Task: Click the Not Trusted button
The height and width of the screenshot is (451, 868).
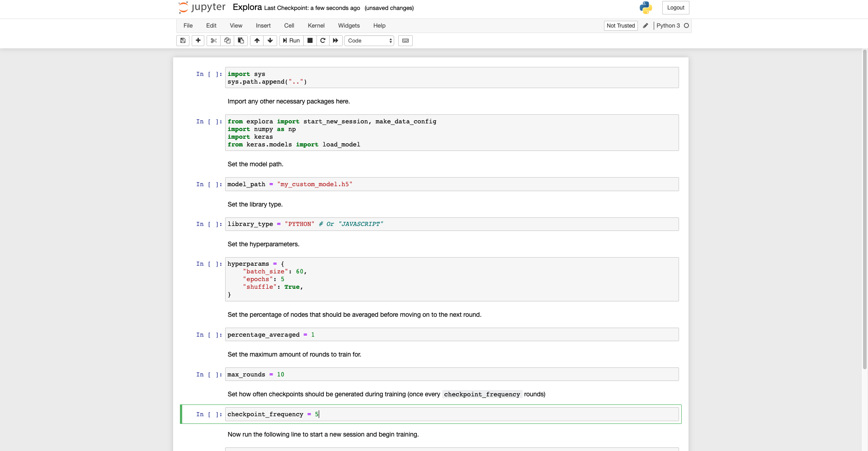Action: (621, 26)
